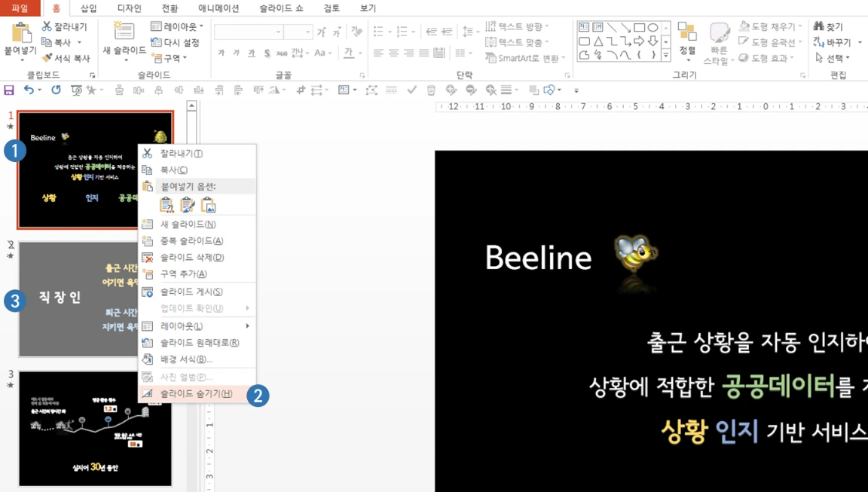Open 도형 채우기 fill color
Viewport: 868px width, 492px height.
770,26
